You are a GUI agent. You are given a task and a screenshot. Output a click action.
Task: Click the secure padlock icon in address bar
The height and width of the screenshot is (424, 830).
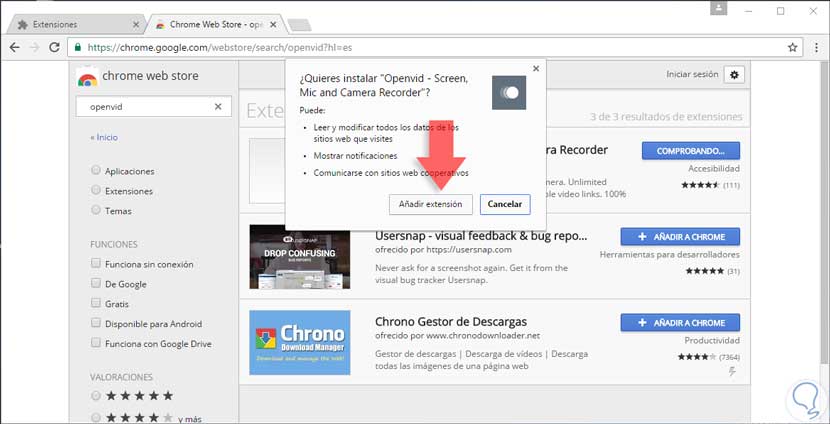point(78,48)
